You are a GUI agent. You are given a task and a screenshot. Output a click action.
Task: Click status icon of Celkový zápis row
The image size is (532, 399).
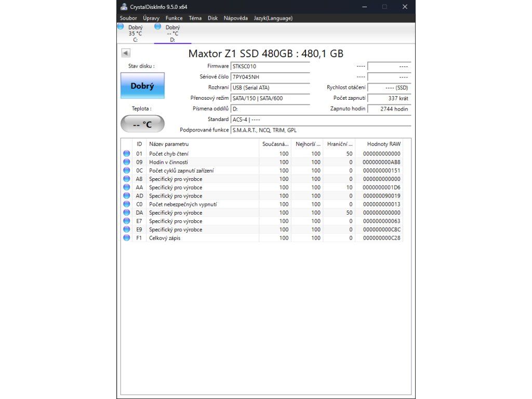(126, 238)
